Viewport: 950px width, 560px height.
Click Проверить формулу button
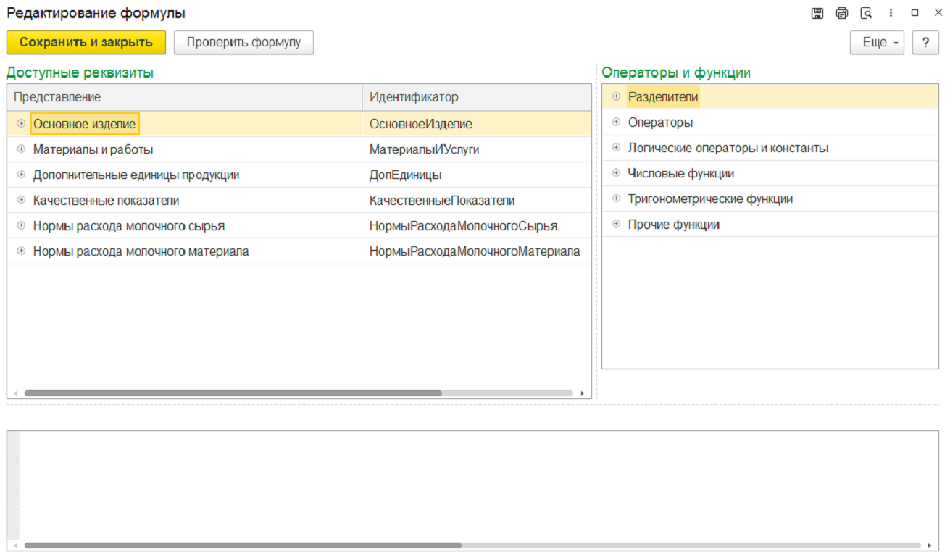tap(243, 43)
